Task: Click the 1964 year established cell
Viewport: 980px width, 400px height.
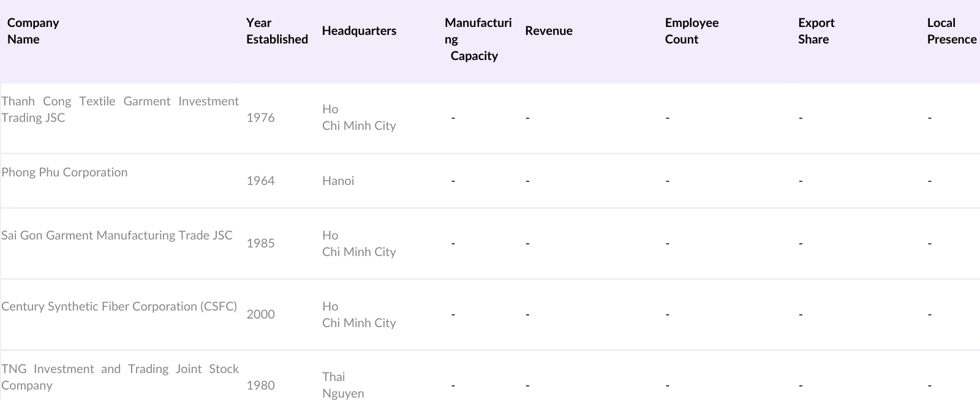Action: [260, 181]
